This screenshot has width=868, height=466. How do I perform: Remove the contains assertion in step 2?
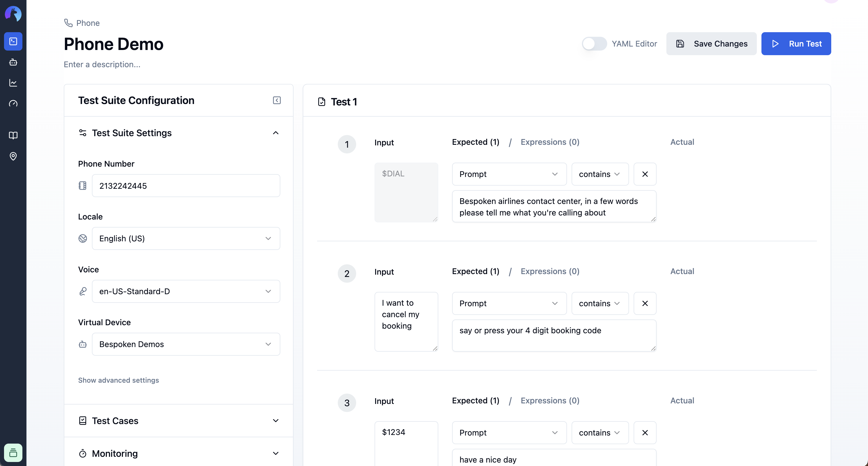(645, 303)
